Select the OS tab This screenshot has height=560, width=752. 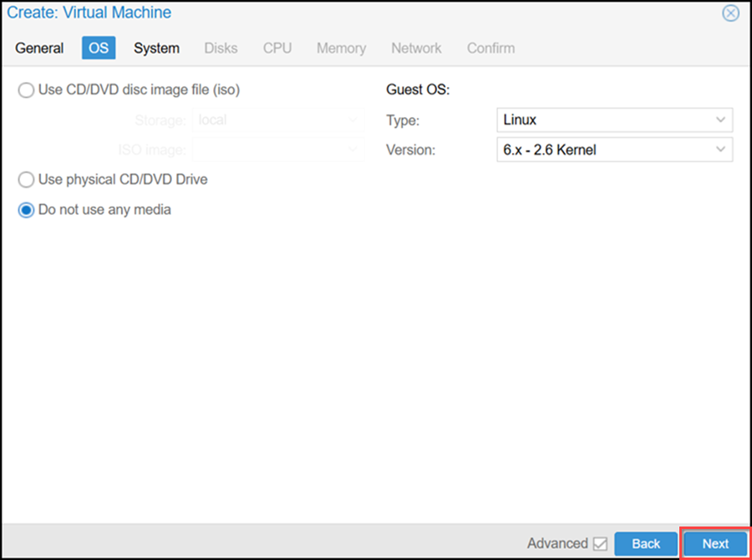(x=99, y=48)
